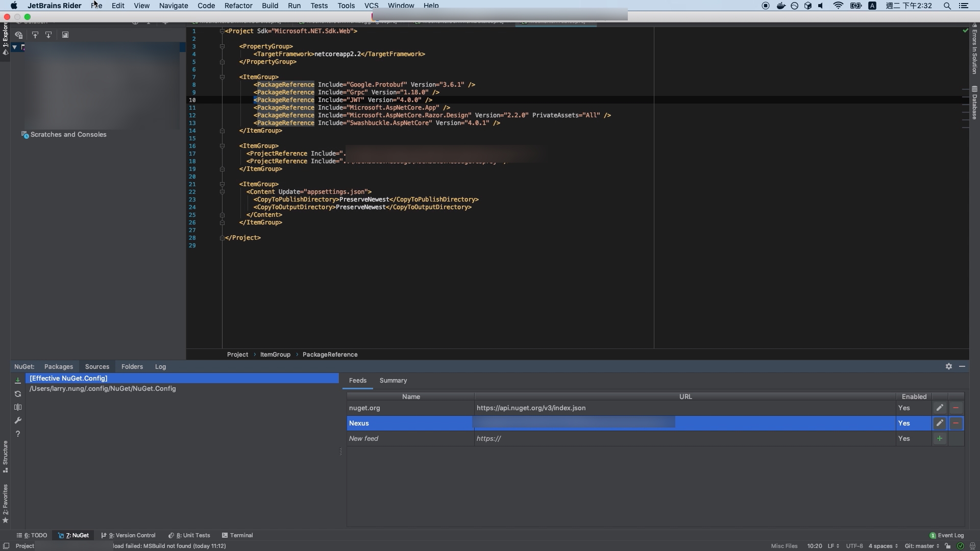Click the volume speaker icon in menu bar
Viewport: 980px width, 551px height.
(x=821, y=6)
